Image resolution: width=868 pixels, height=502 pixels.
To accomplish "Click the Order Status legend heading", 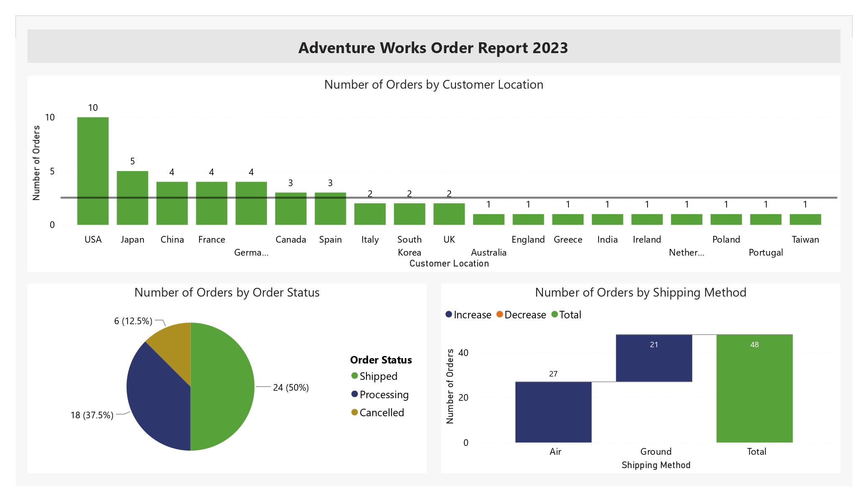I will (x=381, y=360).
